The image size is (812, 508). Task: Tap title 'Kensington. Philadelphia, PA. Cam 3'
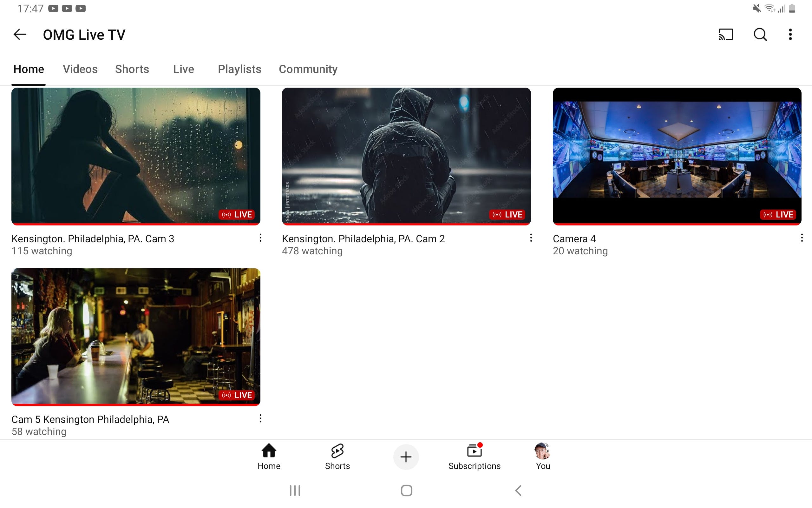point(93,239)
